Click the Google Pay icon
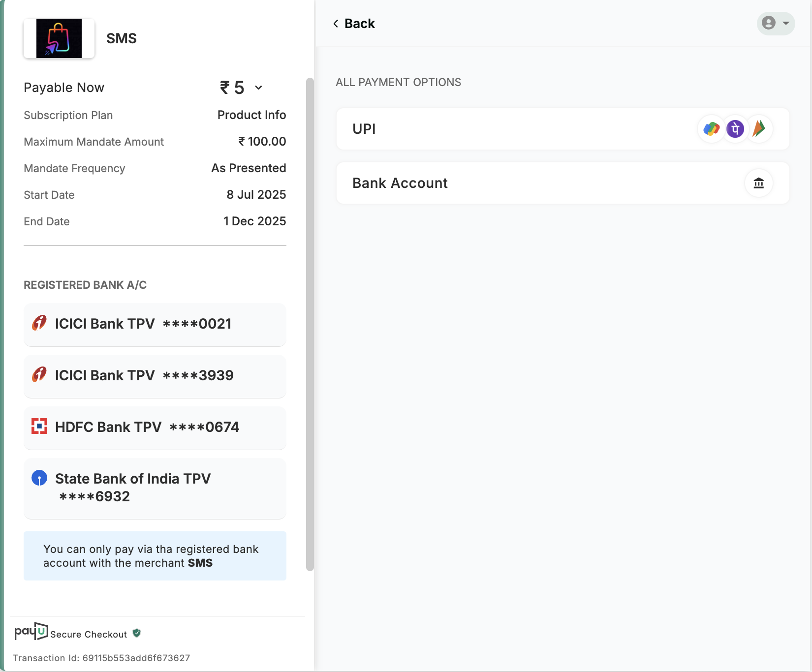This screenshot has width=812, height=672. 711,129
